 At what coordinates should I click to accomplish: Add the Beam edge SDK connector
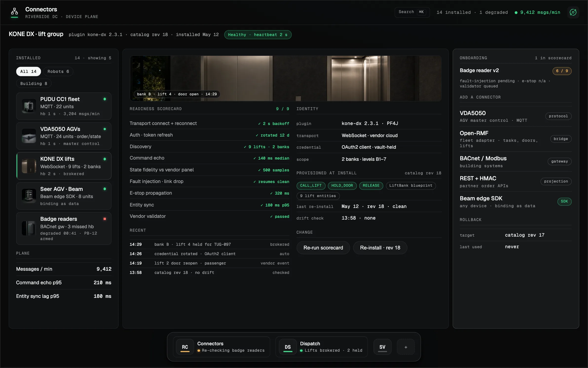point(515,202)
